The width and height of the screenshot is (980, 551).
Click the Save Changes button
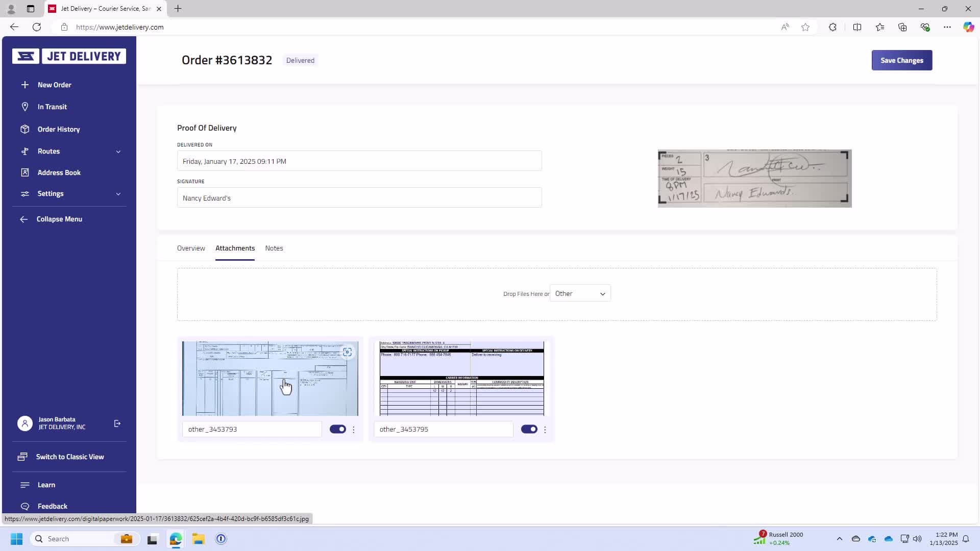(902, 60)
